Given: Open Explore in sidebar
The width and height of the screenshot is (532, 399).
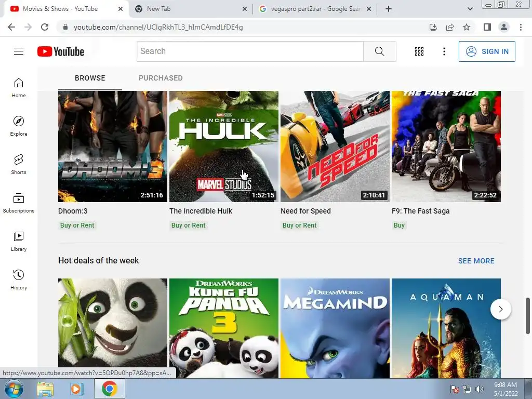Looking at the screenshot, I should click(x=19, y=126).
